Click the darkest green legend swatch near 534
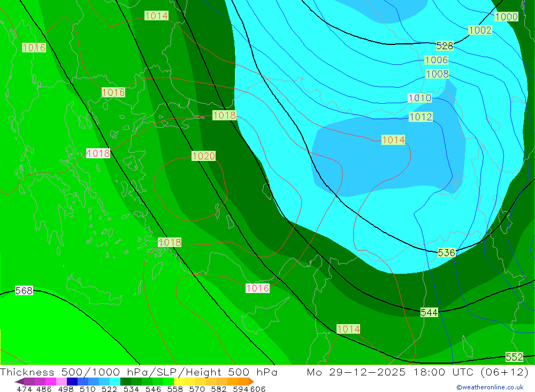This screenshot has width=535, height=392. 126,381
